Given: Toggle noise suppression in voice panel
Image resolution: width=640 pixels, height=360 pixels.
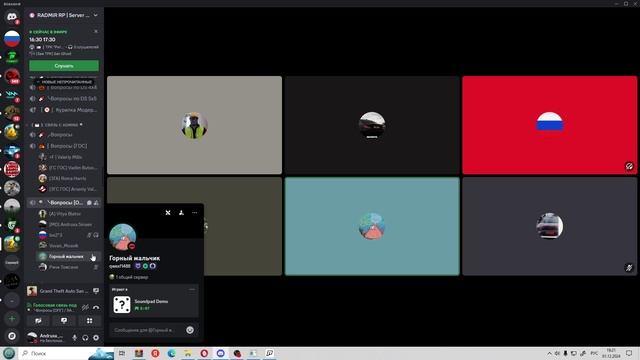Looking at the screenshot, I should coord(85,307).
